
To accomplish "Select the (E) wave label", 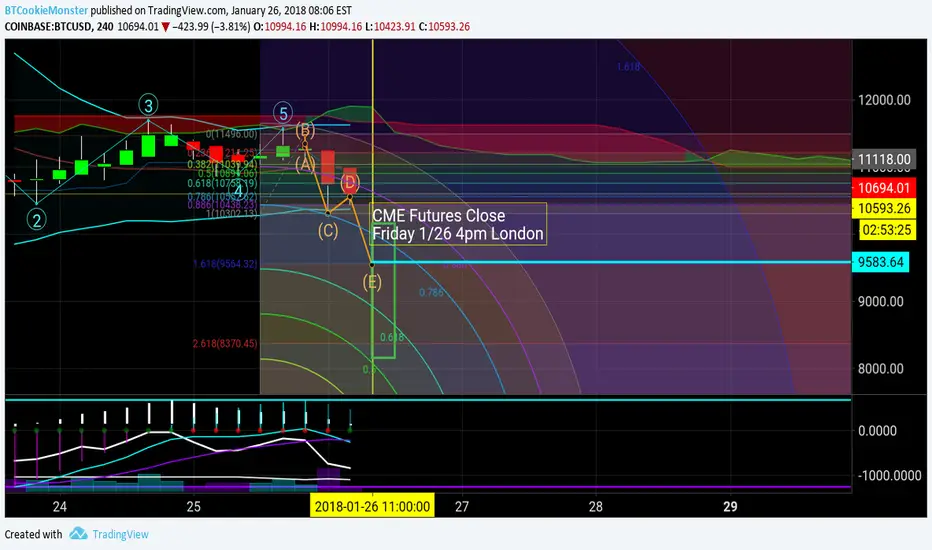I will pos(372,282).
